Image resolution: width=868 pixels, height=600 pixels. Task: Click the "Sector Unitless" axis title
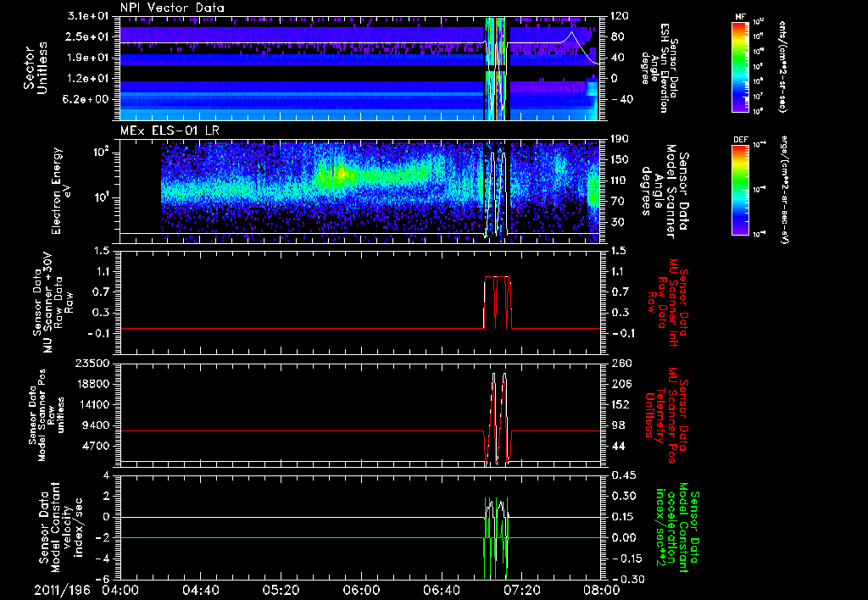click(x=35, y=68)
